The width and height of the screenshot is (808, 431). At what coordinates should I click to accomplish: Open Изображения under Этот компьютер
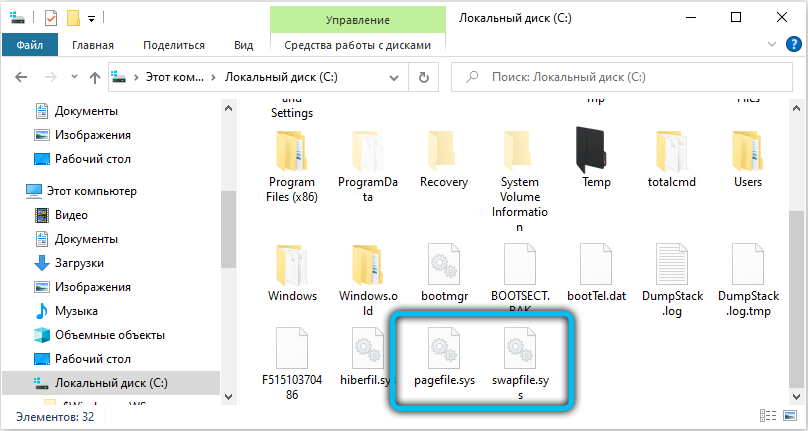tap(93, 287)
